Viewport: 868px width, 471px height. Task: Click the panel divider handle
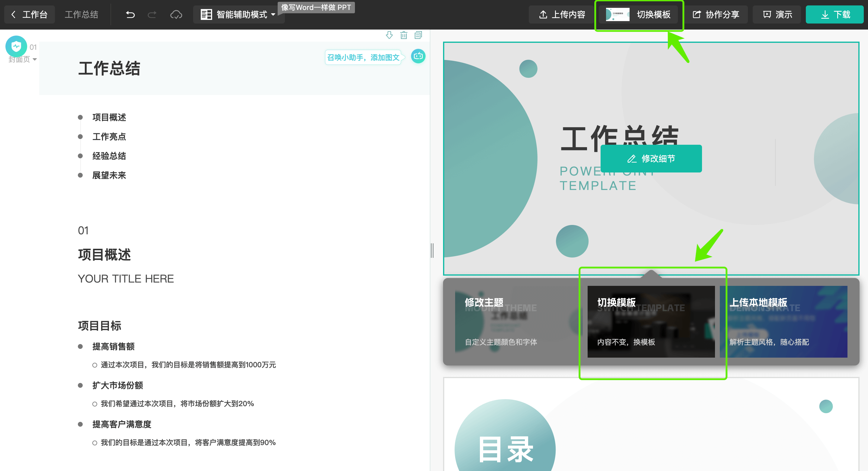pos(432,251)
